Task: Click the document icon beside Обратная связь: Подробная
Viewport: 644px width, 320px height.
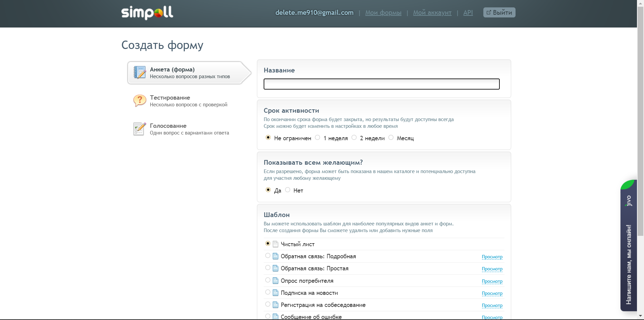Action: click(x=275, y=256)
